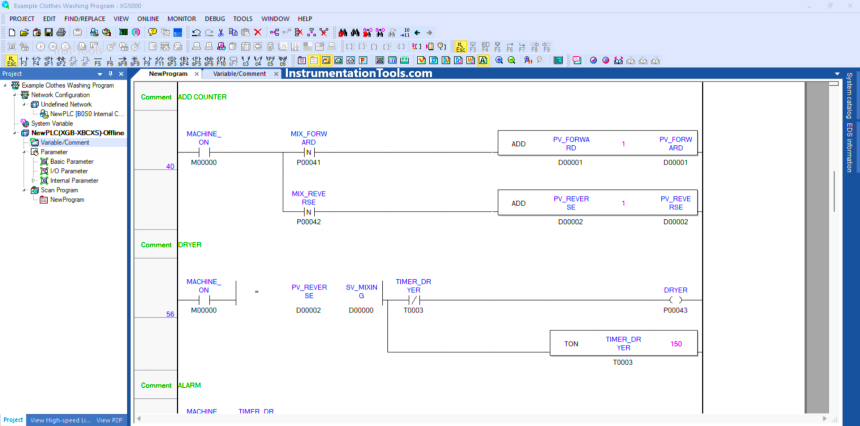Collapse the Network Configuration tree node

(15, 95)
